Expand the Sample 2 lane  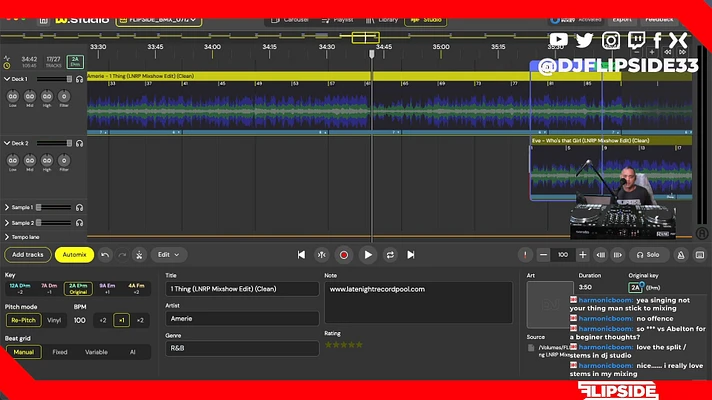tap(7, 223)
